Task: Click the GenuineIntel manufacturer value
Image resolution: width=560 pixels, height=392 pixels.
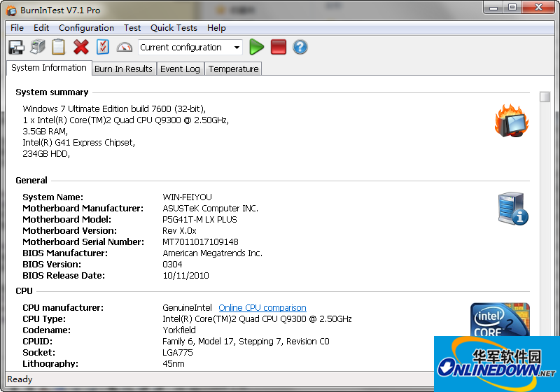Action: click(x=187, y=308)
